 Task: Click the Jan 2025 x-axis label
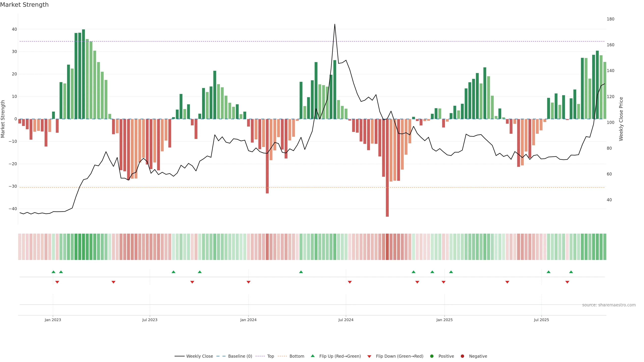coord(444,320)
